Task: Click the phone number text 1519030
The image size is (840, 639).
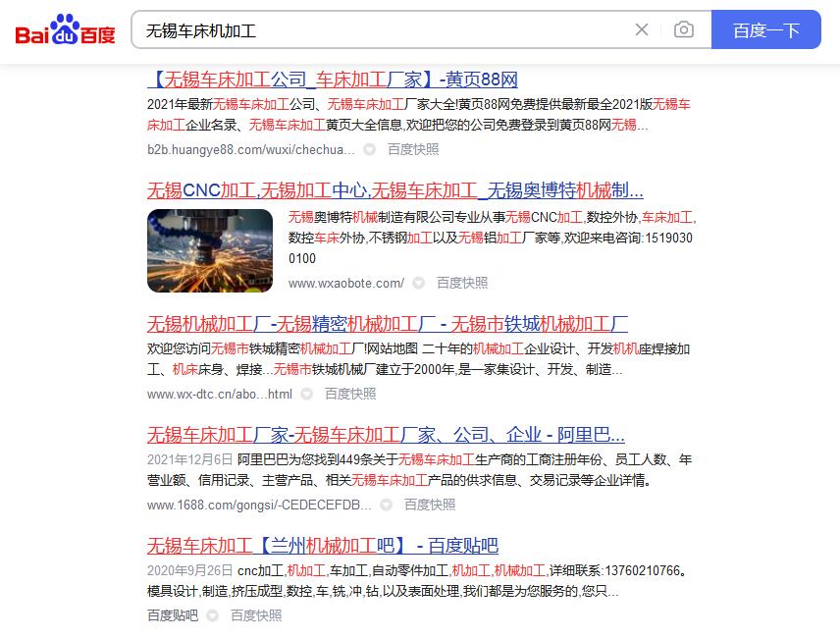Action: [x=668, y=238]
